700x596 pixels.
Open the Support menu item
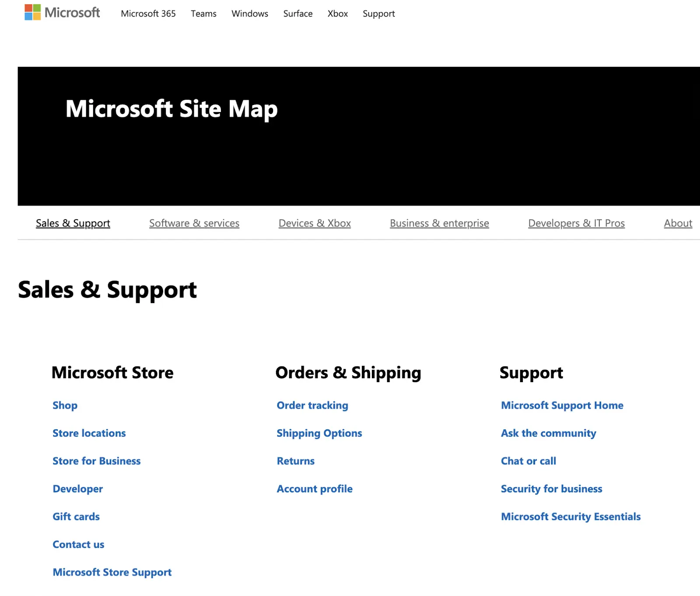378,14
